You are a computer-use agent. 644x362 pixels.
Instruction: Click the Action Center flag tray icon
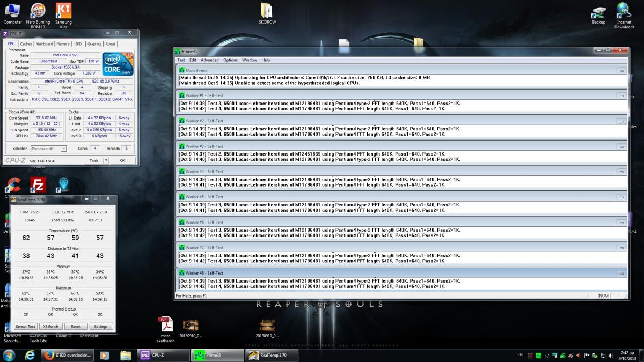click(587, 355)
